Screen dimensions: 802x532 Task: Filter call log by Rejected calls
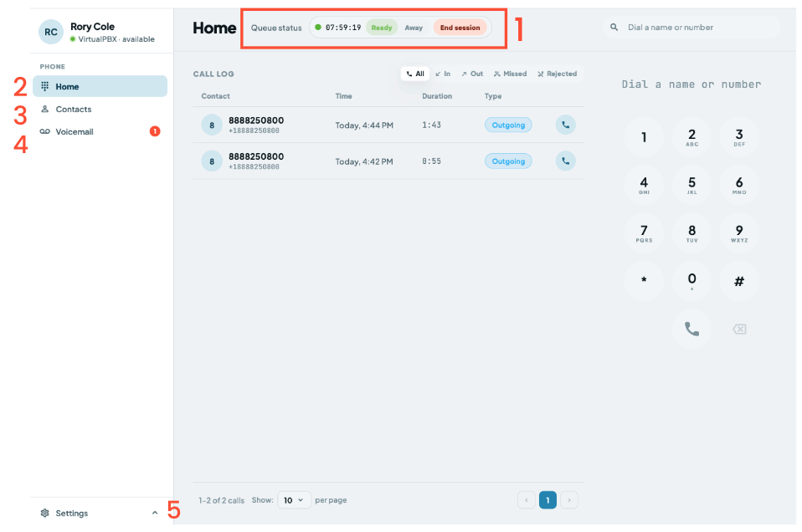pyautogui.click(x=557, y=74)
